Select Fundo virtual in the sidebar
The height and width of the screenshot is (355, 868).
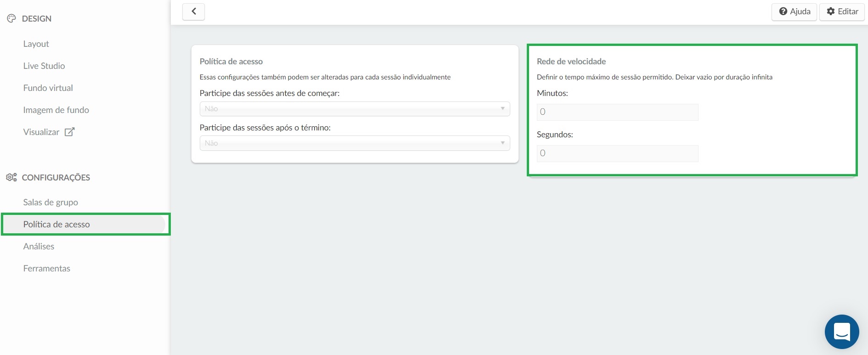click(48, 88)
